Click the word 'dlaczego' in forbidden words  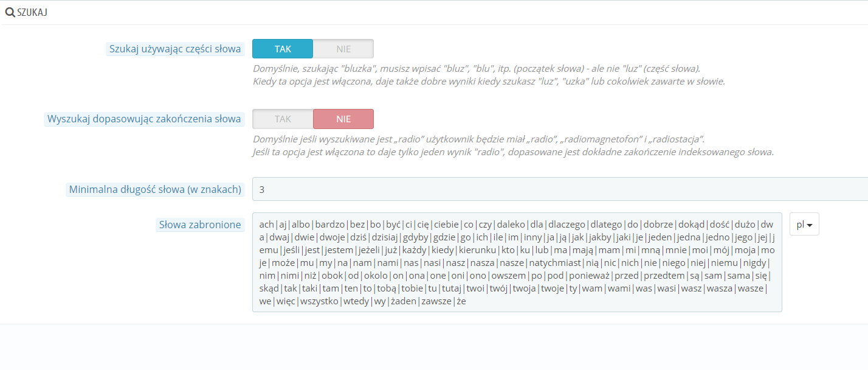click(566, 225)
